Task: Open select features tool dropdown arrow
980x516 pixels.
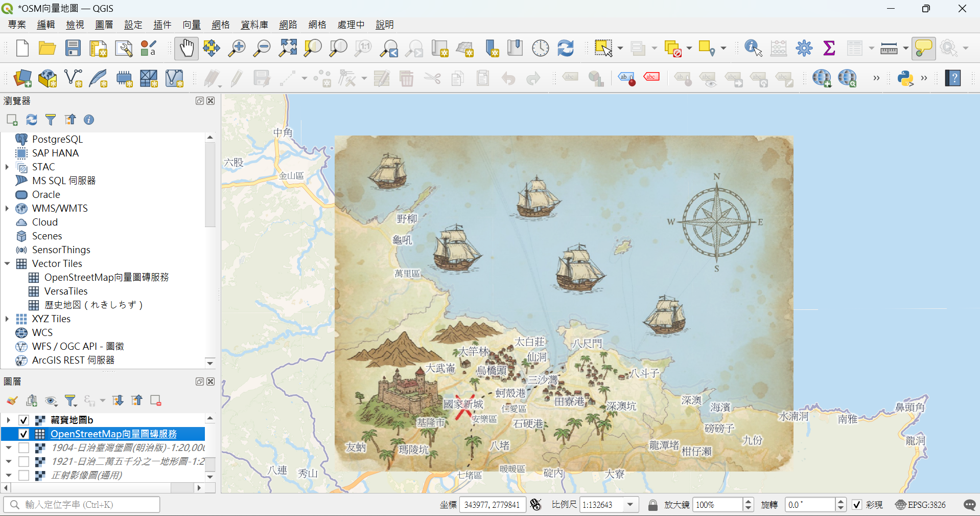Action: coord(620,49)
